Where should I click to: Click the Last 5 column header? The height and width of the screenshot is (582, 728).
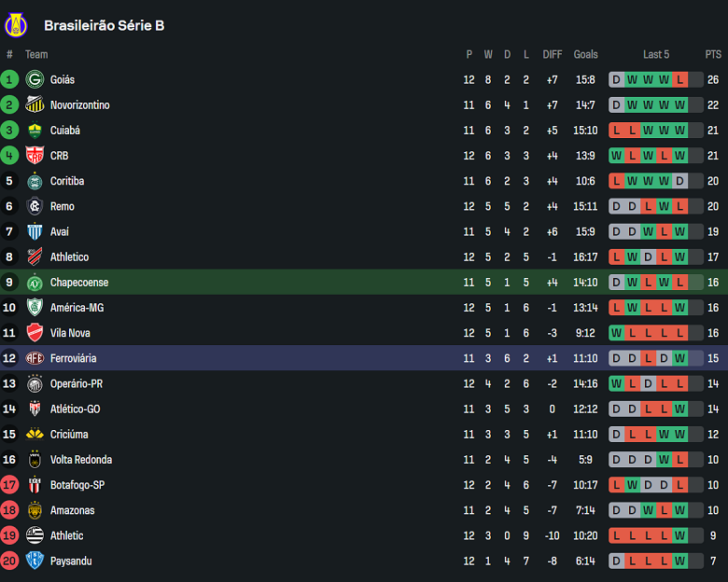(656, 54)
